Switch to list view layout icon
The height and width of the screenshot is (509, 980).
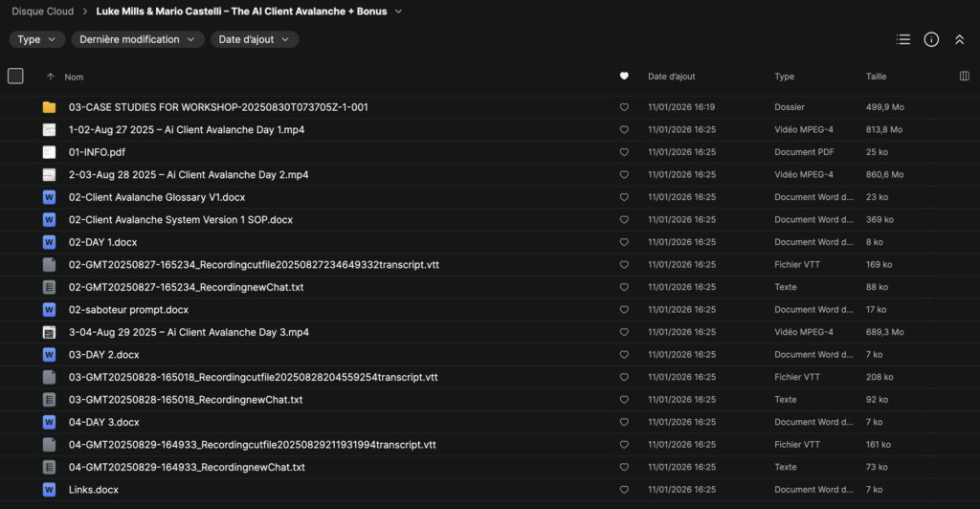click(903, 39)
